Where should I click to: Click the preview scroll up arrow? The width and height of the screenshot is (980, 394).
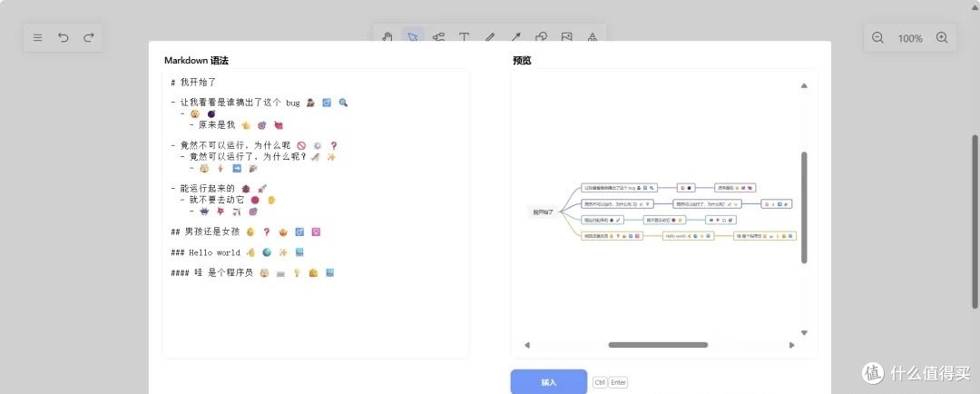pyautogui.click(x=804, y=85)
